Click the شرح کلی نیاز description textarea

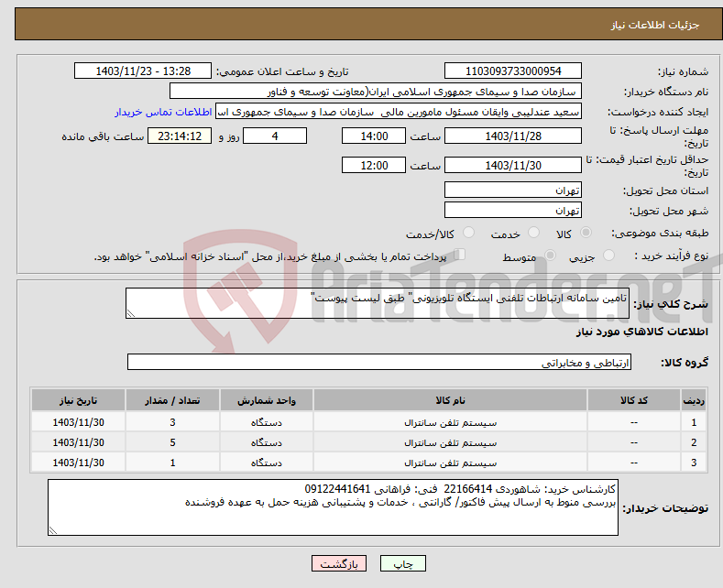(378, 303)
